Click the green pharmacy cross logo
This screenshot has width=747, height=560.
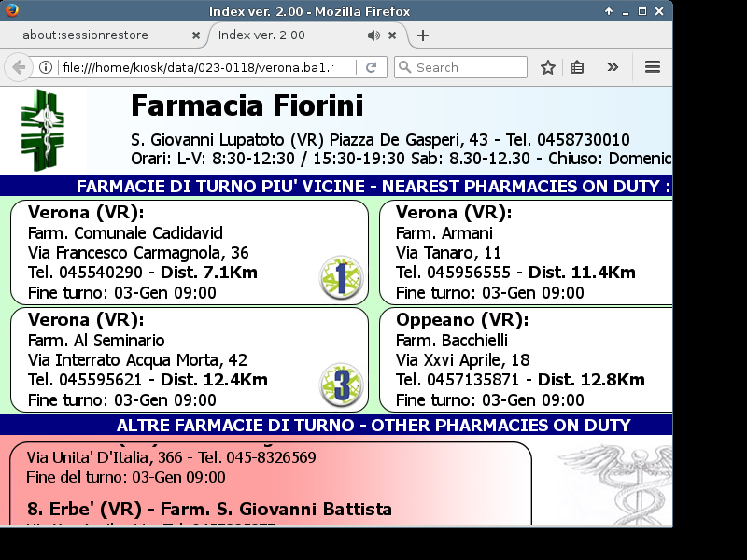(x=43, y=131)
